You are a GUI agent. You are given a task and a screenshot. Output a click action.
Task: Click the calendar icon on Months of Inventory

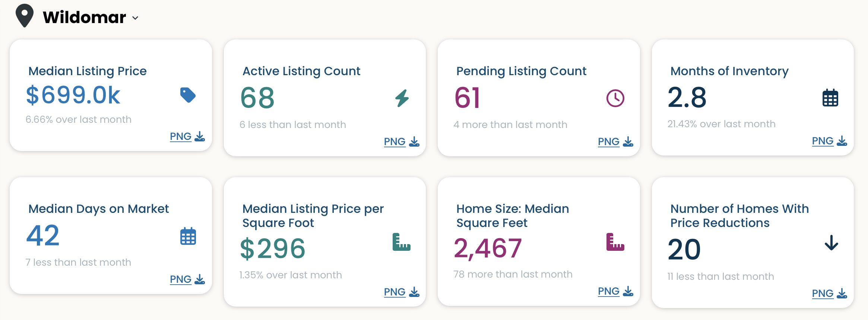click(830, 98)
